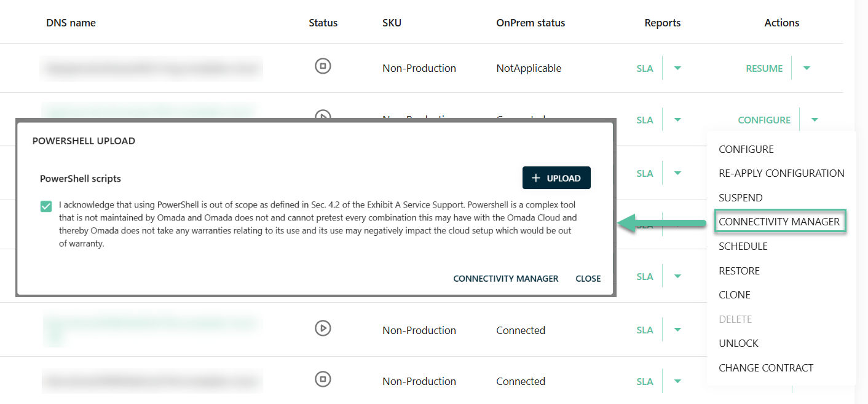This screenshot has width=868, height=404.
Task: Select SUSPEND from the actions menu
Action: coord(740,198)
